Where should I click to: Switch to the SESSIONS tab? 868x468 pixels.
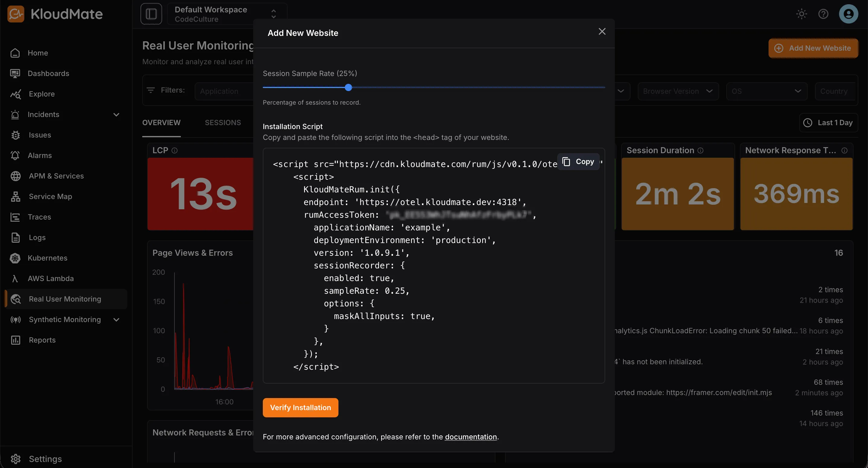(x=223, y=123)
